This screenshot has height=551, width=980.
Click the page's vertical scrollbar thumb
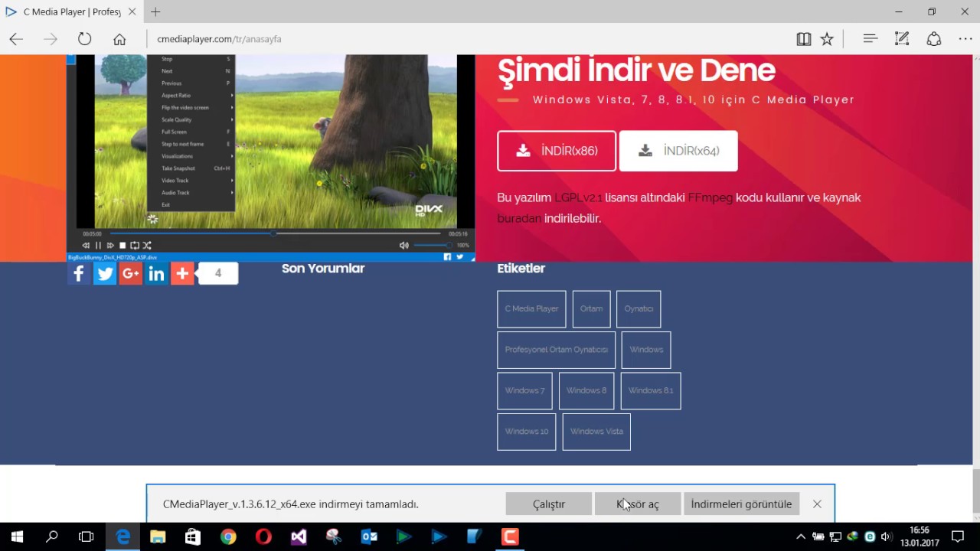coord(975,491)
